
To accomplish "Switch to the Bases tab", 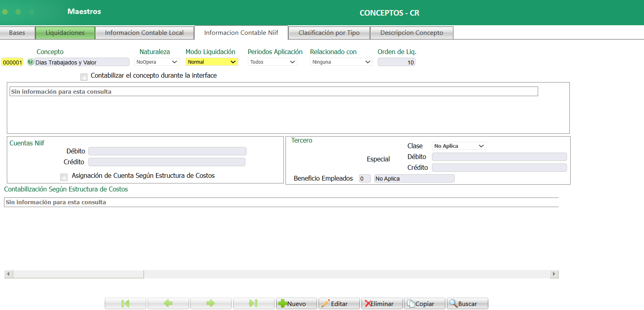I will pos(17,33).
